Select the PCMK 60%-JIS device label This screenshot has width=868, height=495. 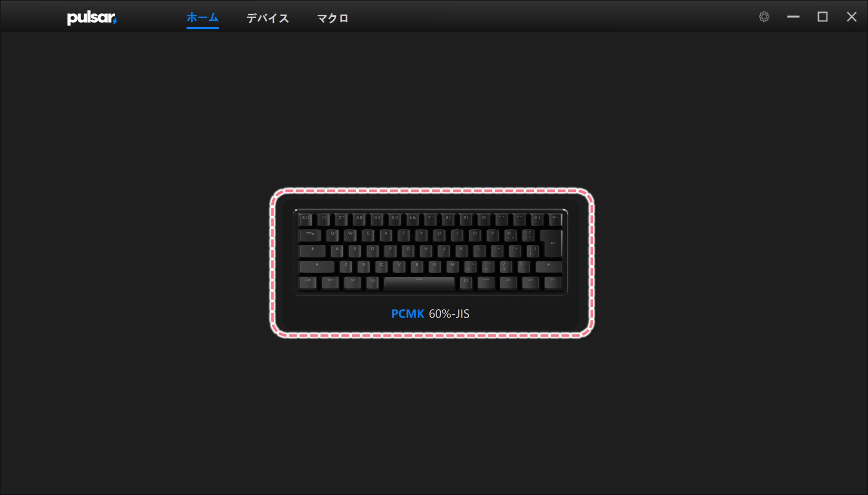coord(430,314)
